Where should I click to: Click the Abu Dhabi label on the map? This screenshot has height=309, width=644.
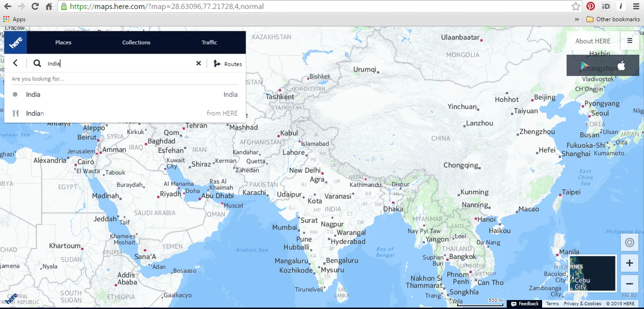click(217, 196)
